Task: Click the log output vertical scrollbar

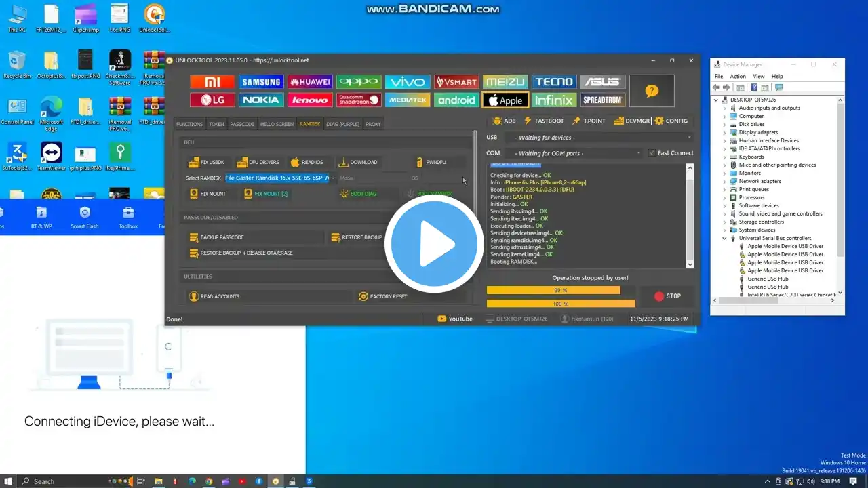Action: point(690,216)
